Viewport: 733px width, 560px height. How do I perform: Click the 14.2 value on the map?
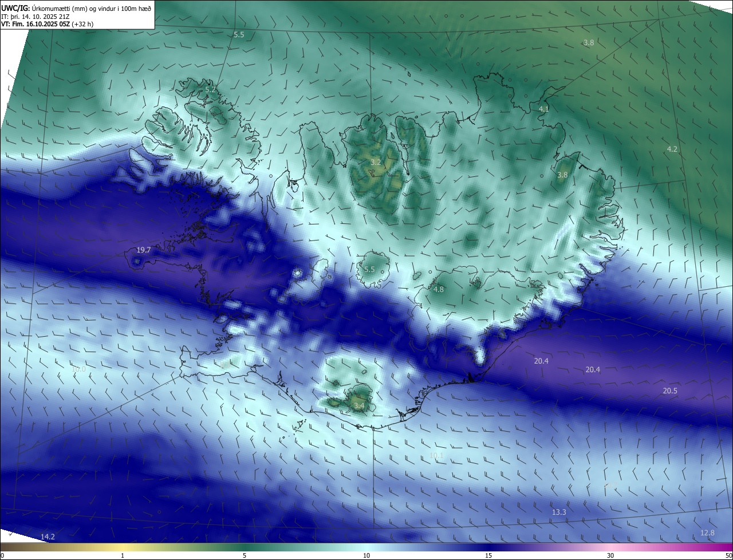coord(48,537)
